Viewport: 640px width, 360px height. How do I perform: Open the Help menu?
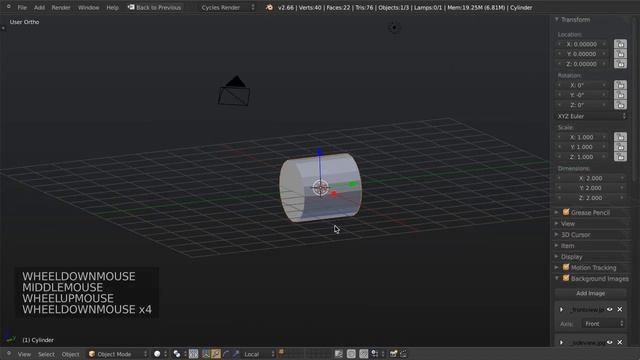click(112, 7)
